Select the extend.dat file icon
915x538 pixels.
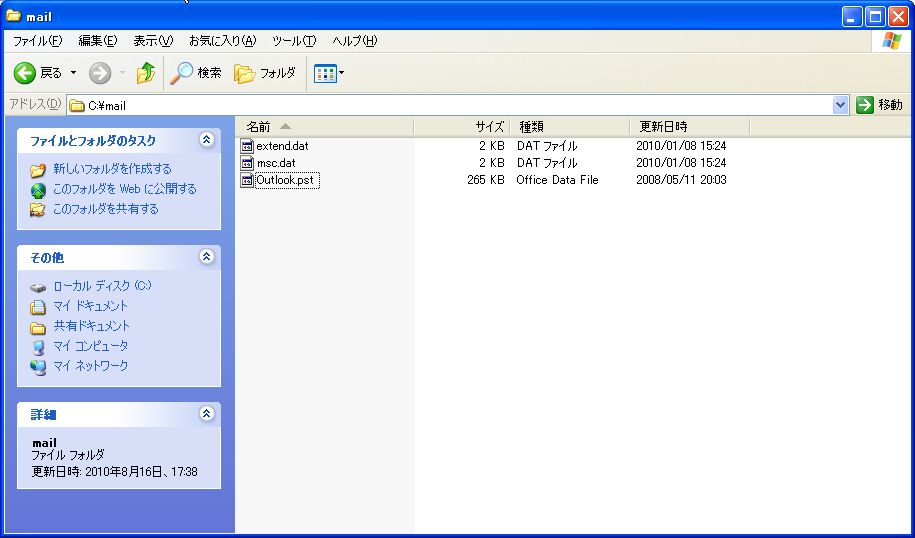pyautogui.click(x=248, y=146)
